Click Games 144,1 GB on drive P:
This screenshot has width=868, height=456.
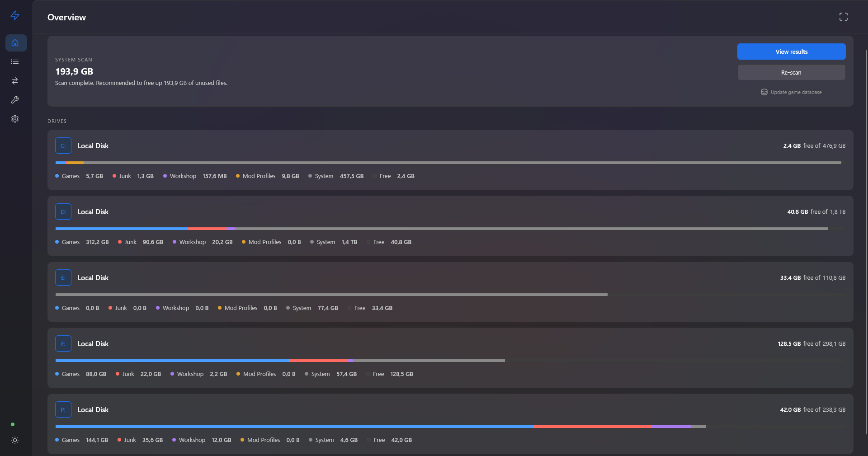click(82, 440)
